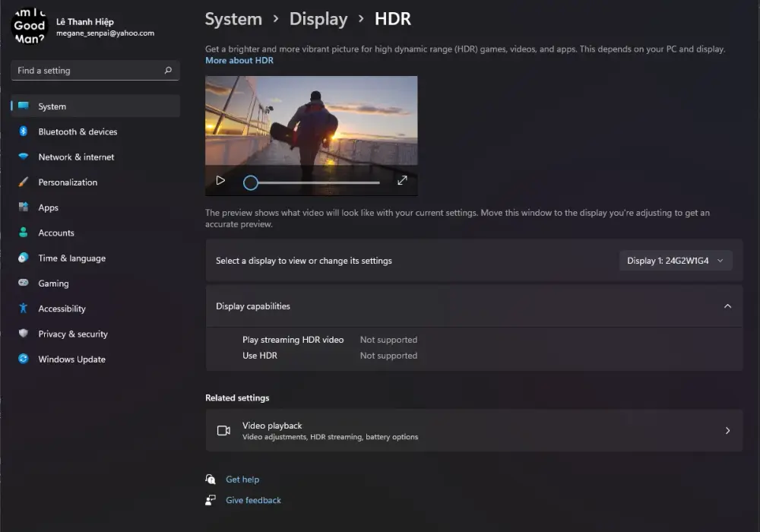The width and height of the screenshot is (760, 532).
Task: Click the Accessibility figure icon
Action: [24, 308]
